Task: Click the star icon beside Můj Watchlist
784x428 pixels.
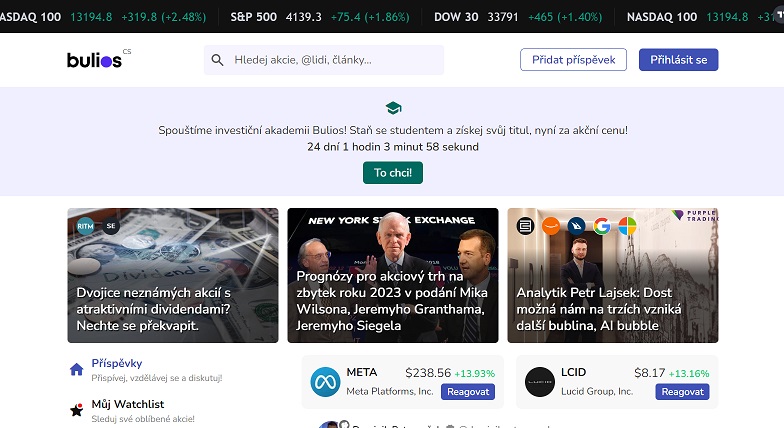Action: tap(76, 410)
